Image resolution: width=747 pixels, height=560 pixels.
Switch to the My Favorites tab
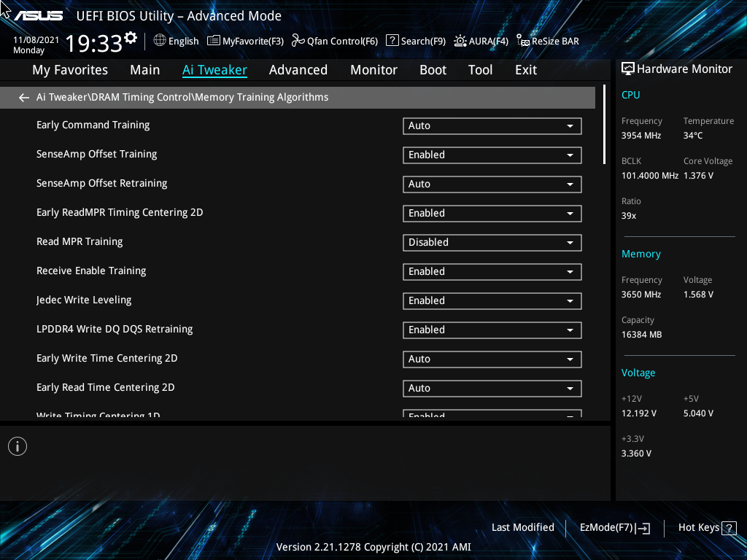(x=70, y=70)
